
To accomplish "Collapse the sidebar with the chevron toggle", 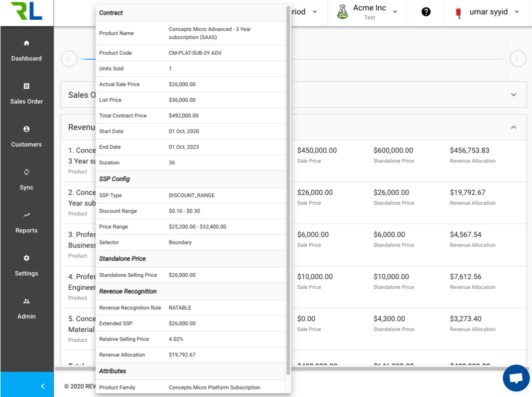I will (42, 387).
